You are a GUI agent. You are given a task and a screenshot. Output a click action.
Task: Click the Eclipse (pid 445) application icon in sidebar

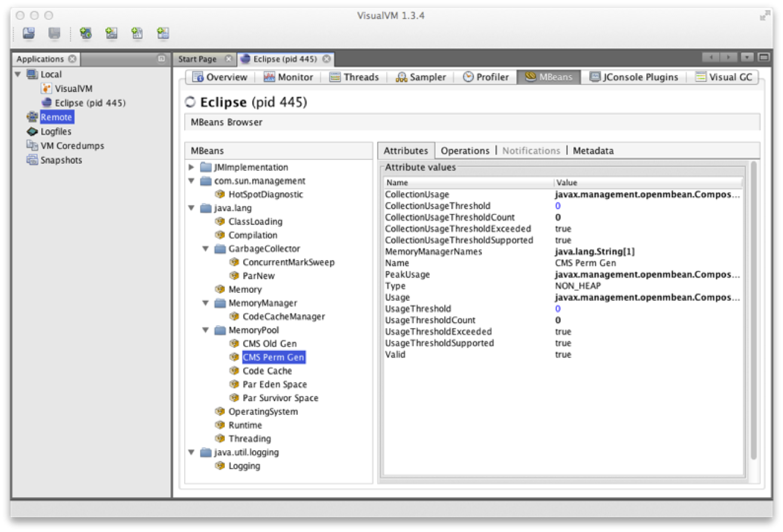[47, 103]
